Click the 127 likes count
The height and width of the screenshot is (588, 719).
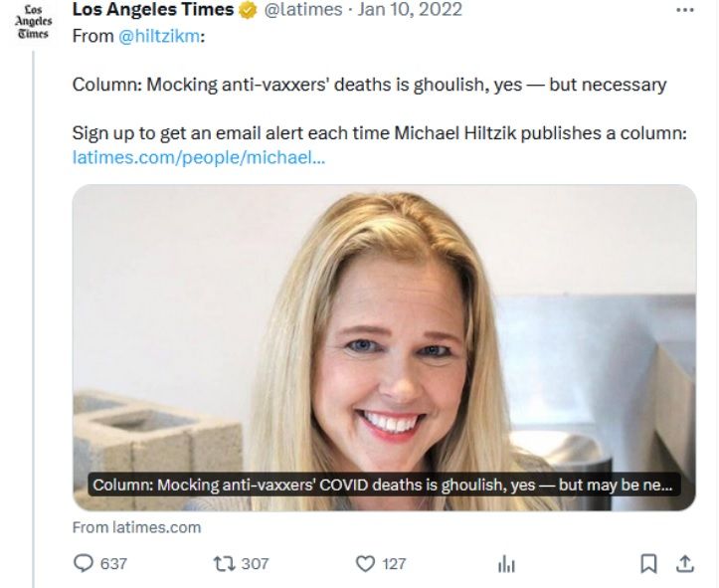[x=395, y=563]
